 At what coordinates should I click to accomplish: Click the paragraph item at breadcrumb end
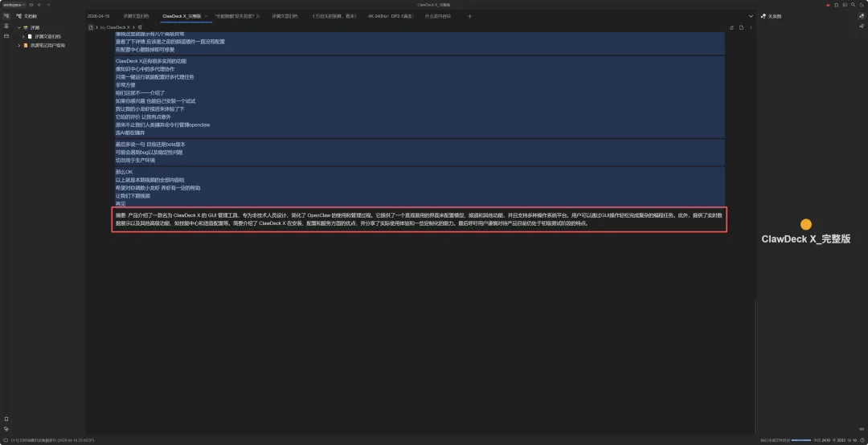click(140, 27)
